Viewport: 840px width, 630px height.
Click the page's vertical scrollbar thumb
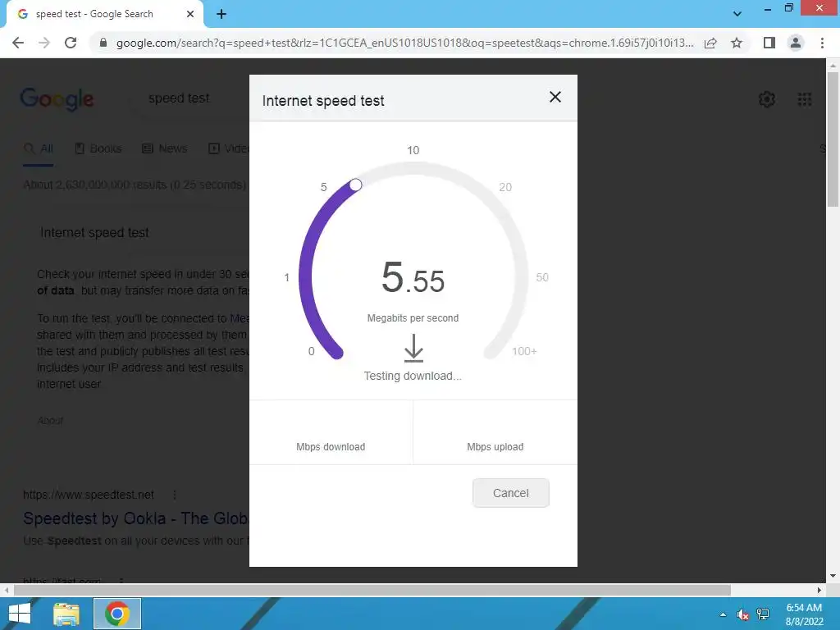pyautogui.click(x=833, y=138)
